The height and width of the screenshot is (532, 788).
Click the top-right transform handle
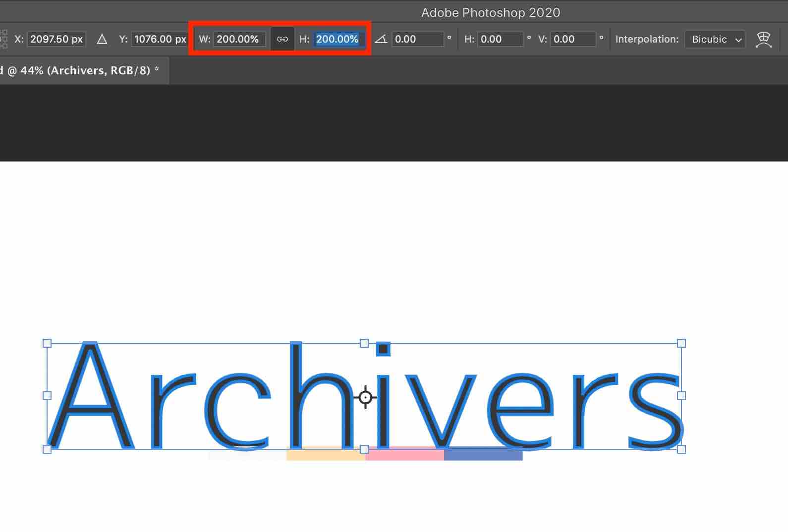681,343
